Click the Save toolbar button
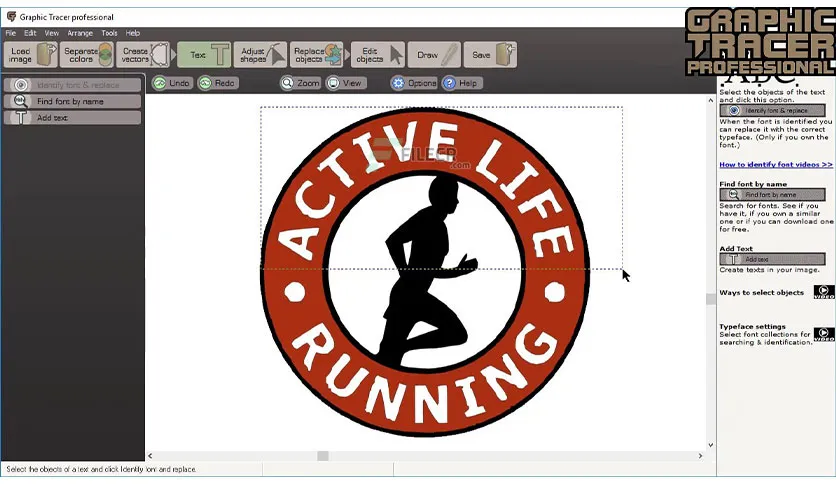 (x=490, y=55)
